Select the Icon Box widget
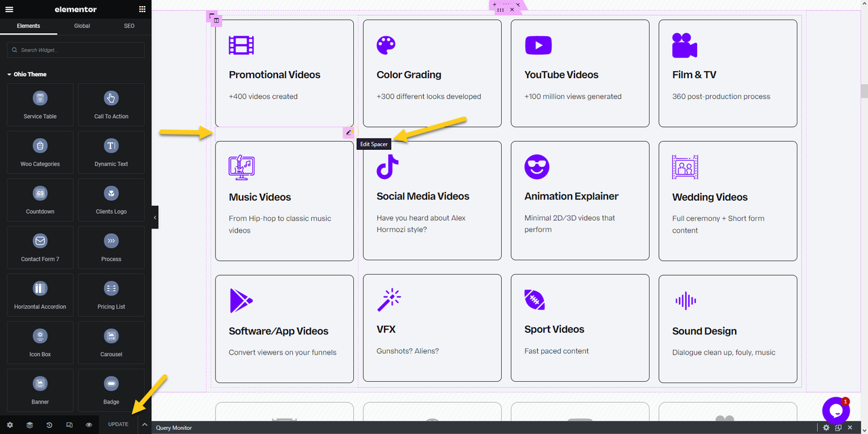The width and height of the screenshot is (868, 434). coord(40,342)
